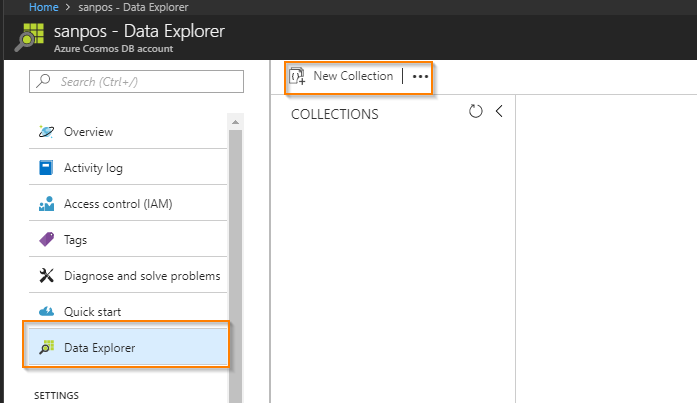
Task: Click the Data Explorer header logo icon
Action: pyautogui.click(x=30, y=37)
